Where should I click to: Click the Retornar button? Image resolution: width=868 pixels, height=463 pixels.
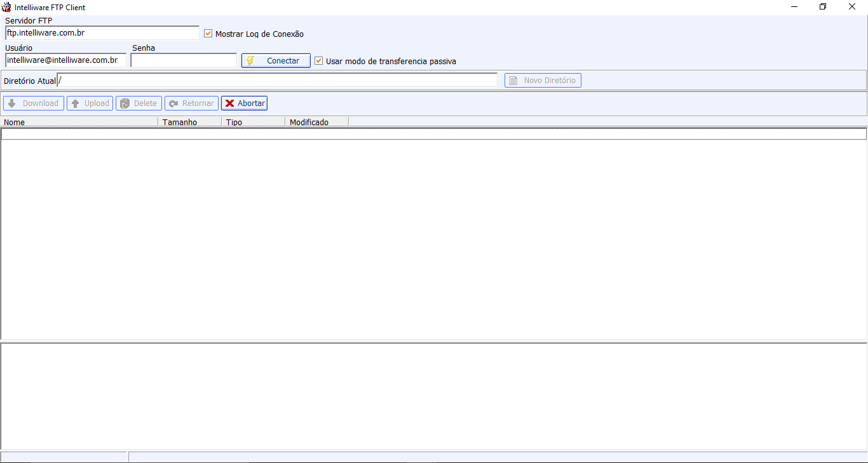coord(191,104)
